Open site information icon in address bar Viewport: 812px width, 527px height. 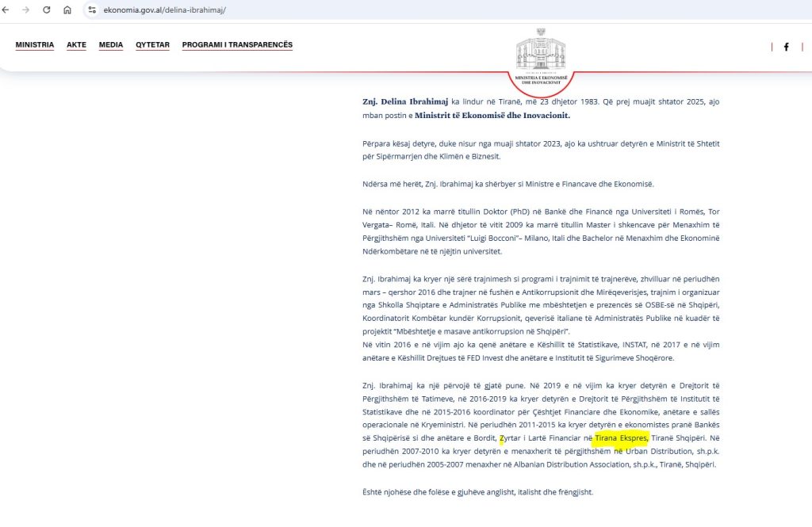[x=92, y=10]
